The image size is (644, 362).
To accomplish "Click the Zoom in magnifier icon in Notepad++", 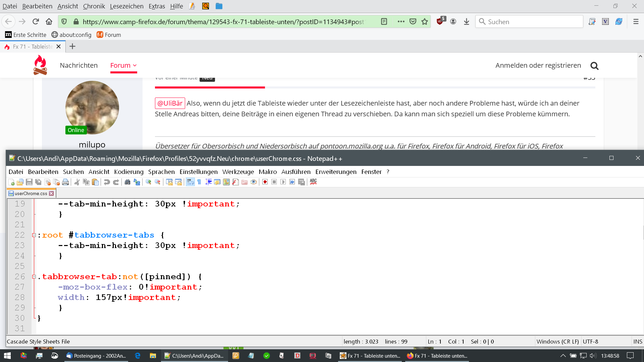I will [148, 182].
